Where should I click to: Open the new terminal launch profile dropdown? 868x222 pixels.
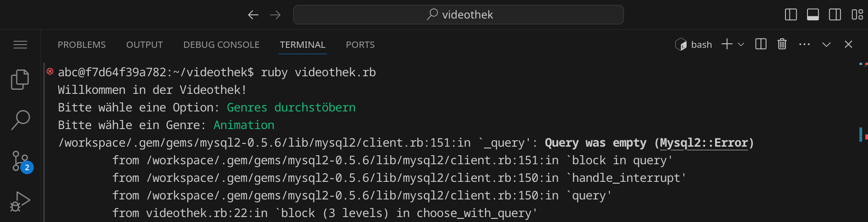741,44
